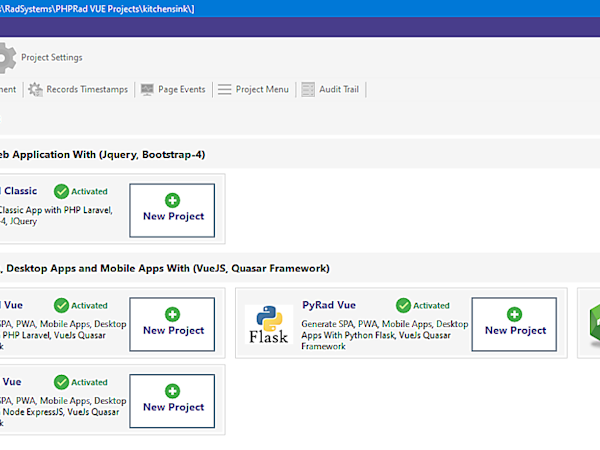Click green Activated checkmark in Classic card
This screenshot has height=450, width=600.
tap(61, 191)
